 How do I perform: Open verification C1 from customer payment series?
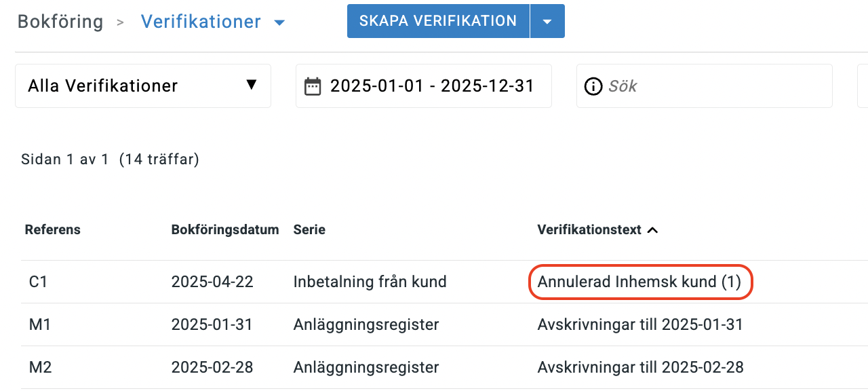(38, 281)
